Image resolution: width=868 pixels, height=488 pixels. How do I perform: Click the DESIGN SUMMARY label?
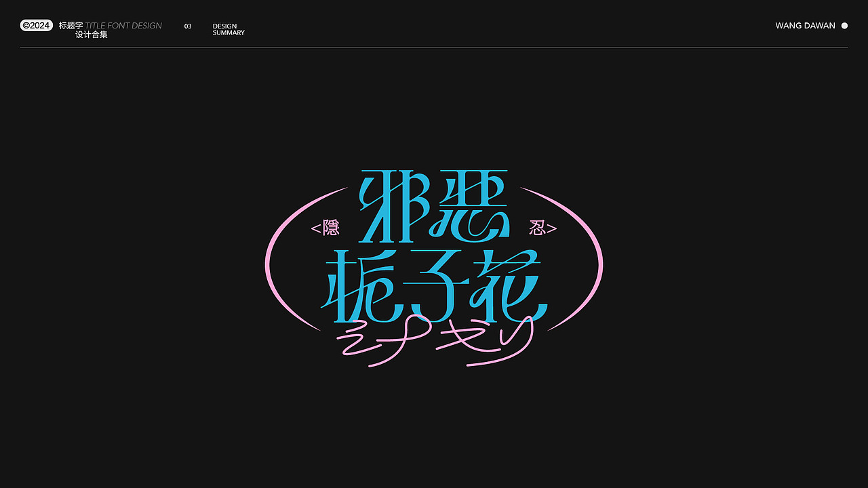click(x=229, y=29)
